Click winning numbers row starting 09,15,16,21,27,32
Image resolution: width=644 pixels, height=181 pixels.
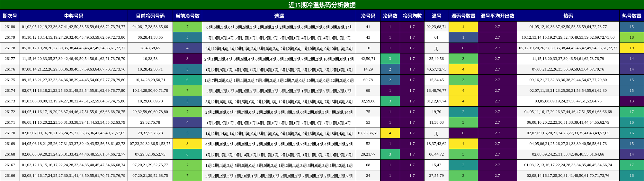(74, 80)
